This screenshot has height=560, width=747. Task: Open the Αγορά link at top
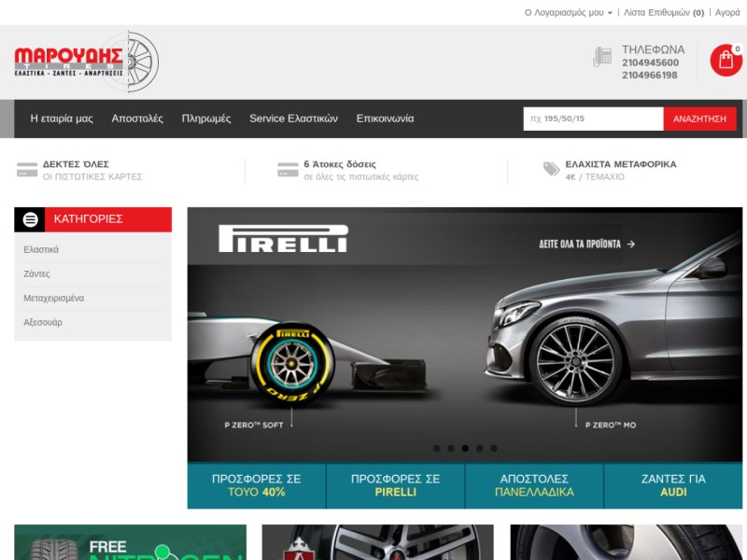[727, 13]
